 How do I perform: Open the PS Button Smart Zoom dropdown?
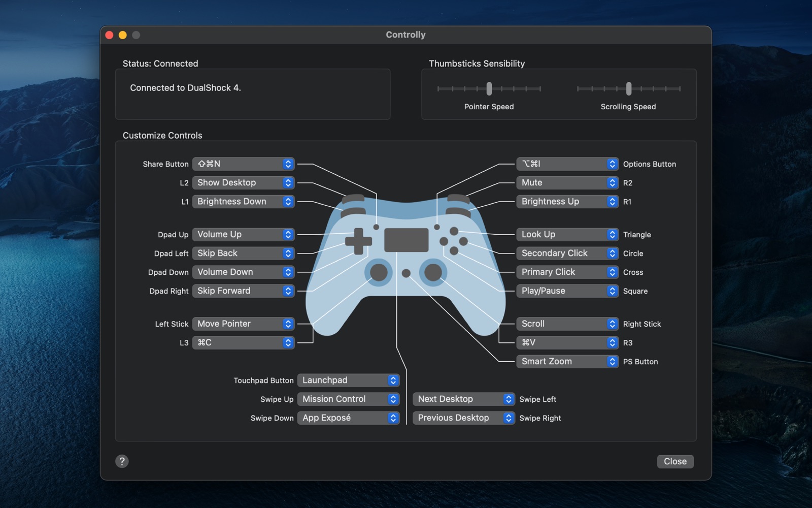(x=567, y=362)
